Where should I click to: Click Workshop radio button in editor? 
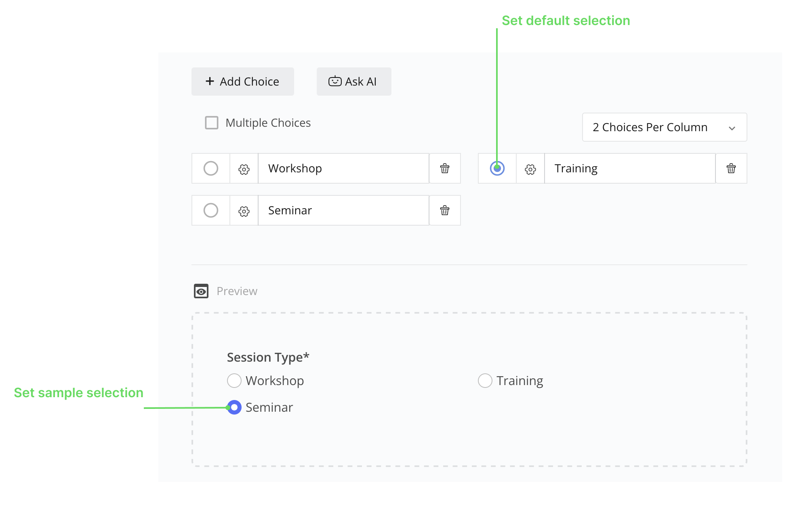pyautogui.click(x=211, y=168)
